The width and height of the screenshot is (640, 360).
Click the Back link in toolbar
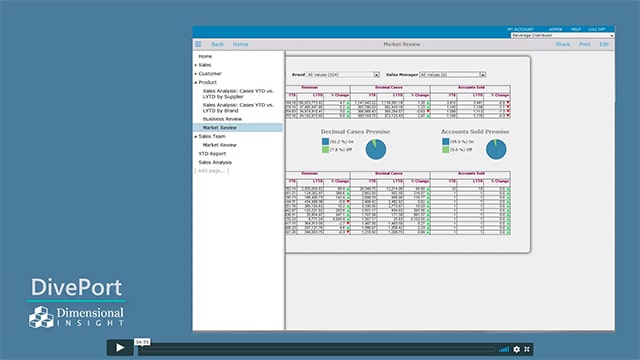click(x=218, y=44)
